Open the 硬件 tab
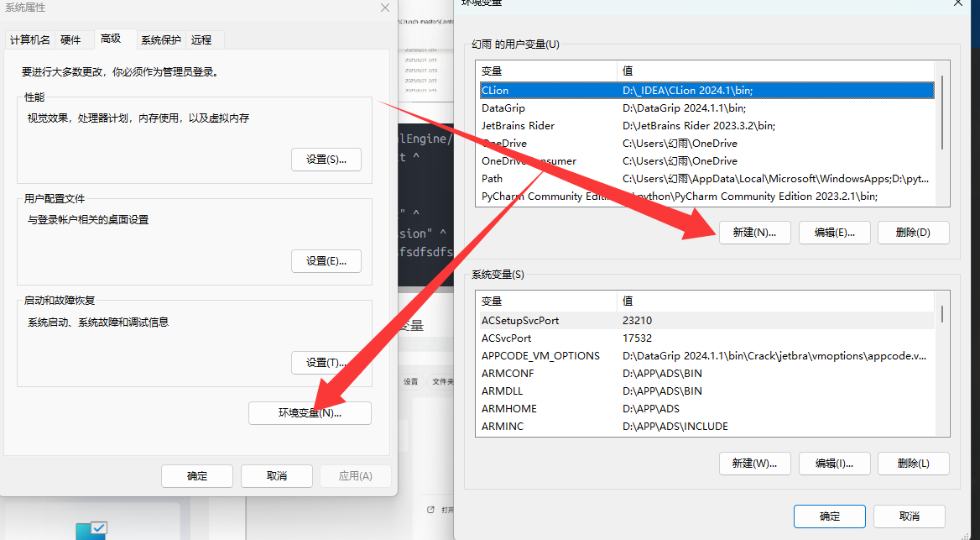980x540 pixels. click(70, 39)
